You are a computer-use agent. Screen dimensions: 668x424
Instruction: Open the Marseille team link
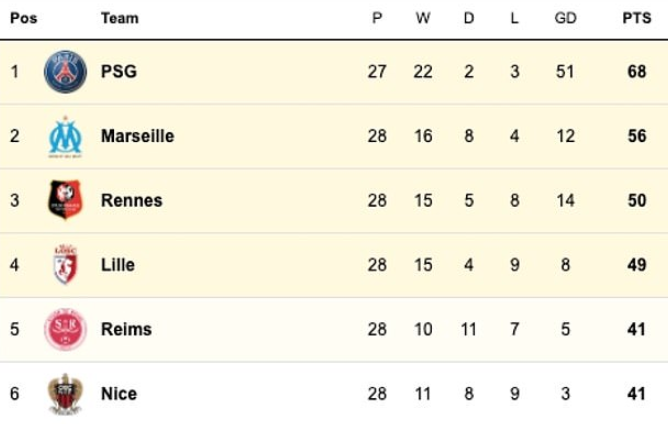pos(138,136)
